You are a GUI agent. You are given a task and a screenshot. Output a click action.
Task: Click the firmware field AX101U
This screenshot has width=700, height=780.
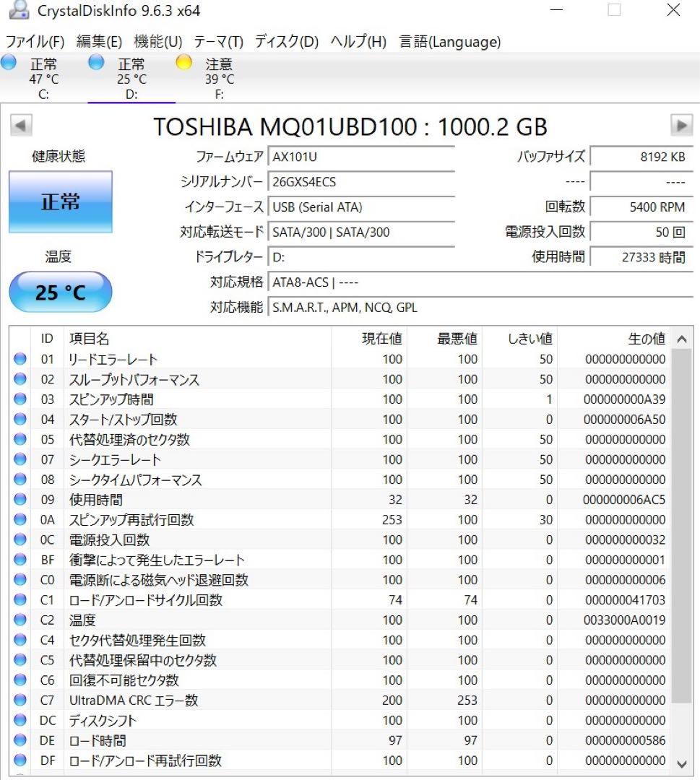click(361, 157)
